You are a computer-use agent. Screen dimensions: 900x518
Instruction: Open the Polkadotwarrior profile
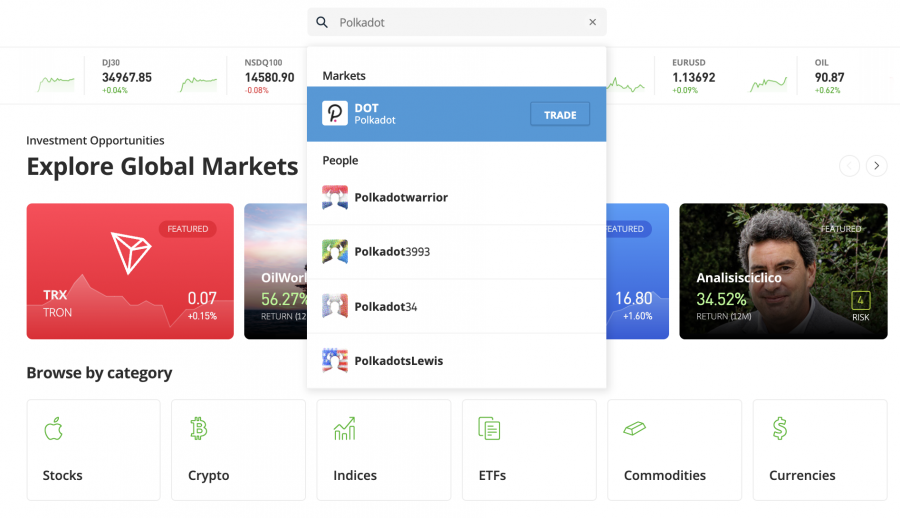(x=456, y=197)
